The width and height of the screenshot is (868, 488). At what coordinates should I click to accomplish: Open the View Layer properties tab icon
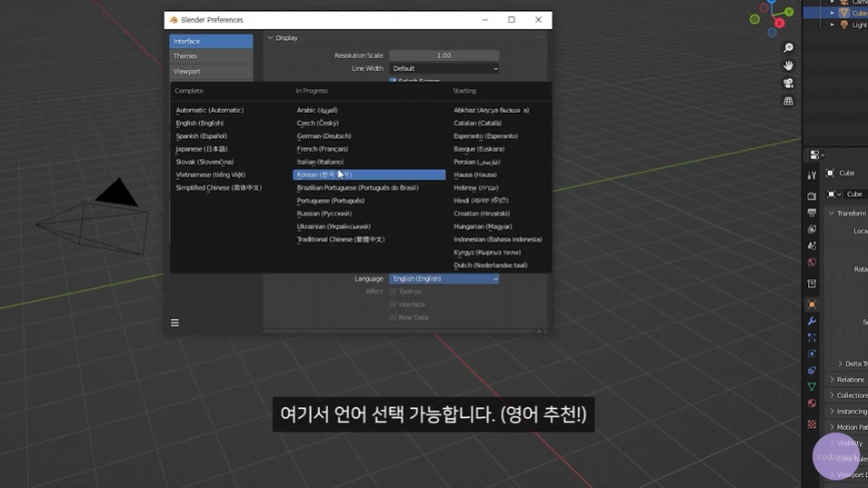812,229
